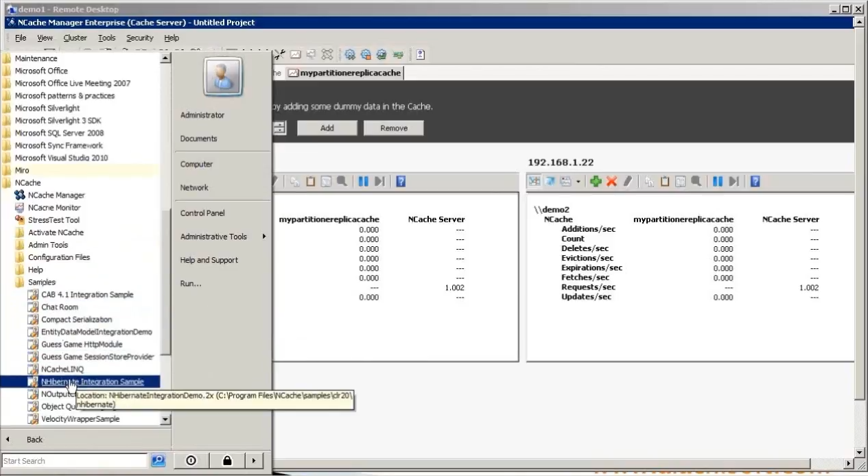Click the Start menu power button
The image size is (868, 476).
191,461
